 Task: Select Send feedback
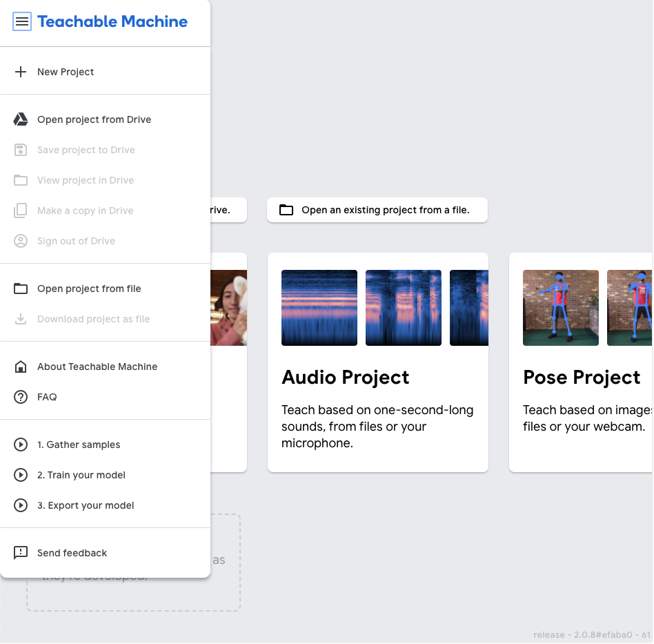[x=72, y=553]
